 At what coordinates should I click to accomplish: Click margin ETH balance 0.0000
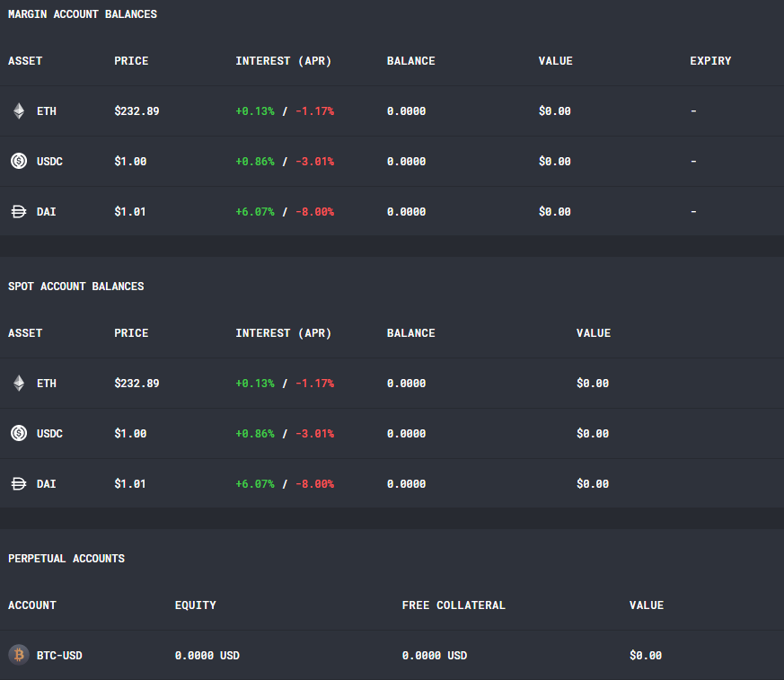tap(407, 111)
